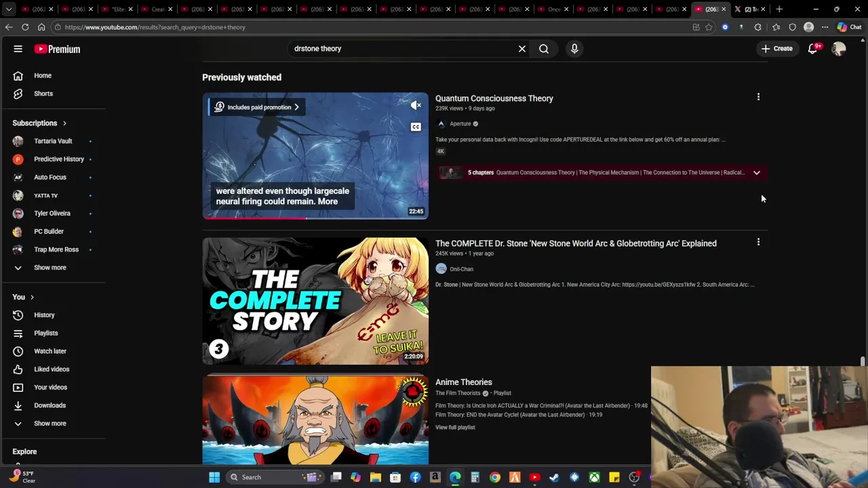Open Dr. Stone Complete Story thumbnail
Viewport: 868px width, 488px height.
(x=315, y=301)
